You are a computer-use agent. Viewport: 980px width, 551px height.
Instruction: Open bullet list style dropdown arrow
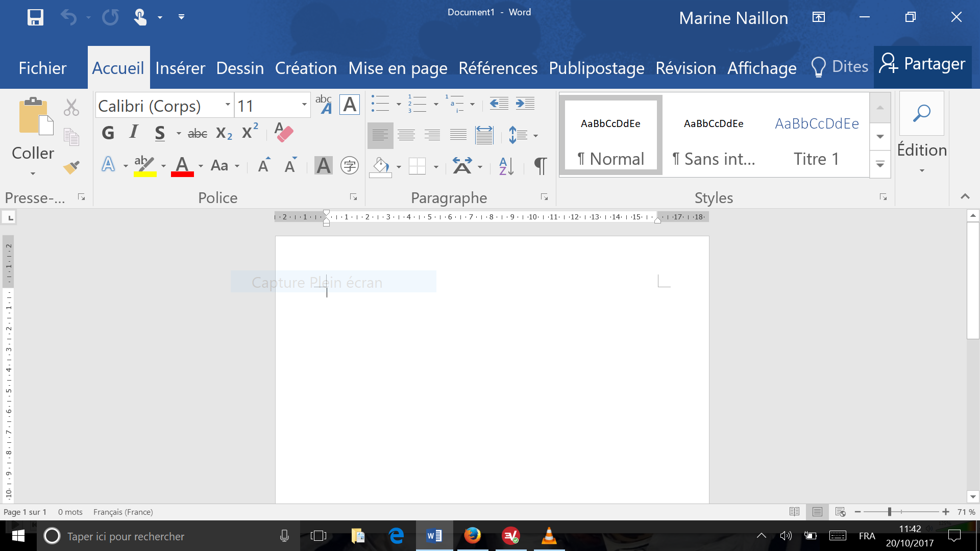pyautogui.click(x=399, y=104)
